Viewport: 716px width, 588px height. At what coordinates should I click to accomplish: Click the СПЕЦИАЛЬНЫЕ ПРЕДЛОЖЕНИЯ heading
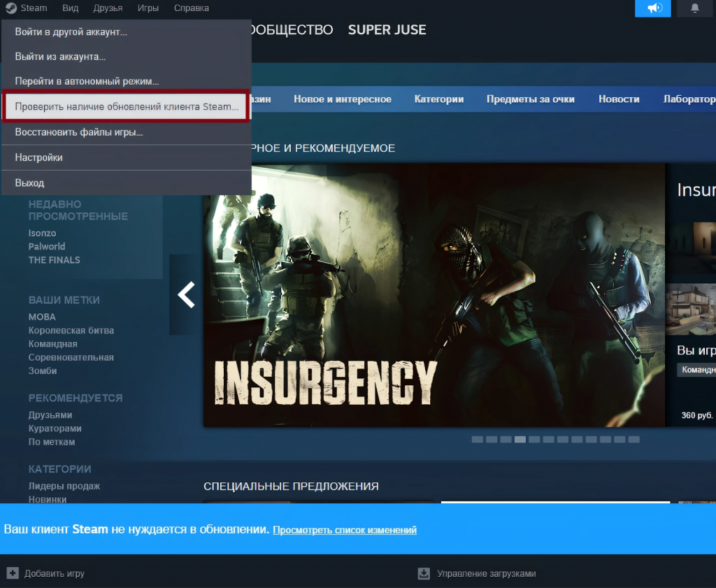(291, 486)
